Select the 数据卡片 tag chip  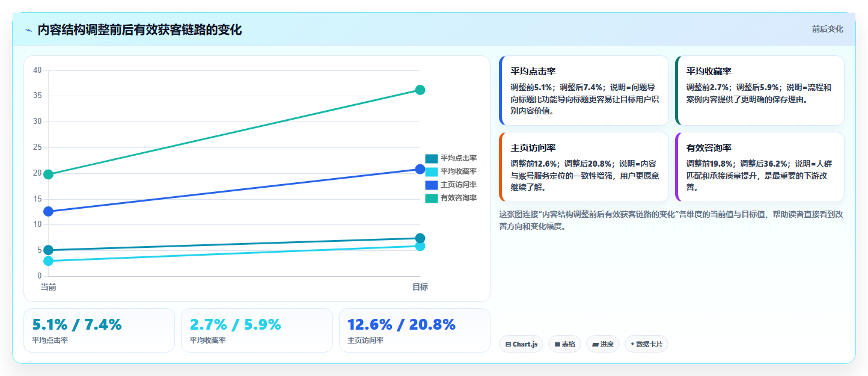point(646,344)
